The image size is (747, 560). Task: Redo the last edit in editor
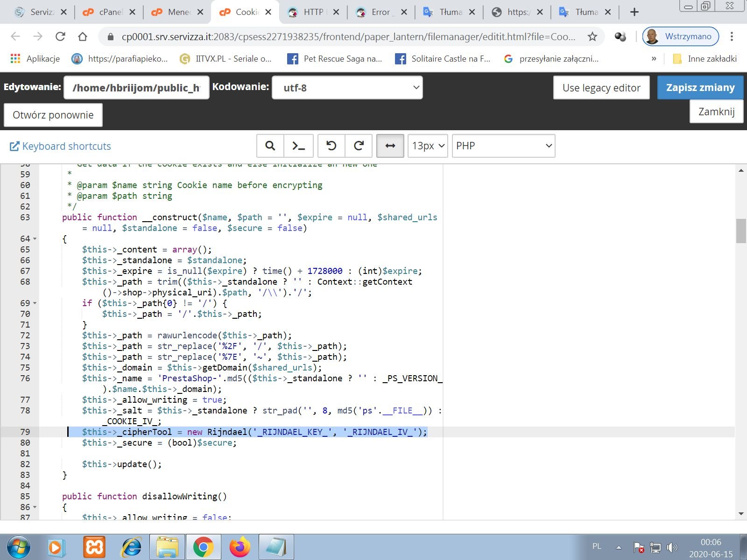click(x=359, y=146)
